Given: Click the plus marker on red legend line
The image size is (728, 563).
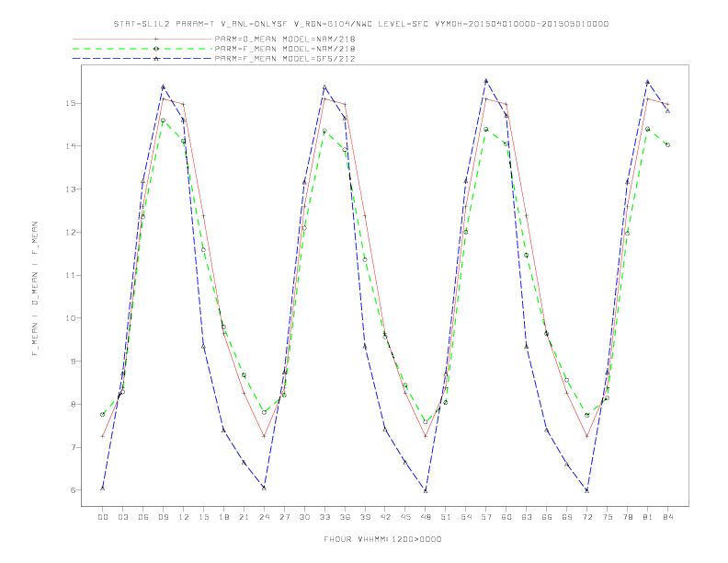Looking at the screenshot, I should [x=156, y=39].
